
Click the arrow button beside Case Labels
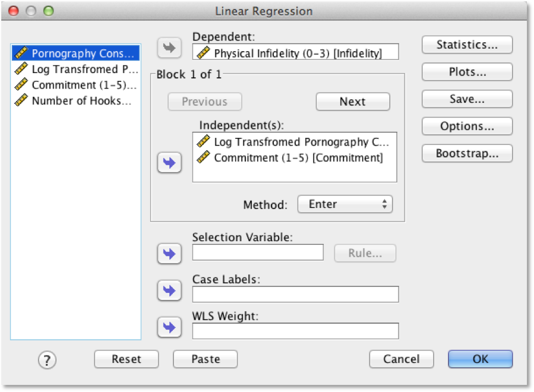169,290
